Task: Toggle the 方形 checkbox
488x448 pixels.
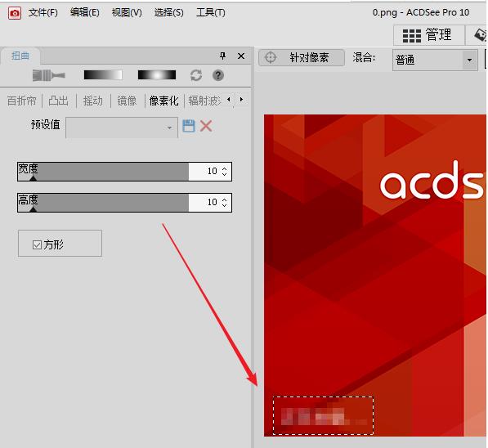Action: point(37,244)
